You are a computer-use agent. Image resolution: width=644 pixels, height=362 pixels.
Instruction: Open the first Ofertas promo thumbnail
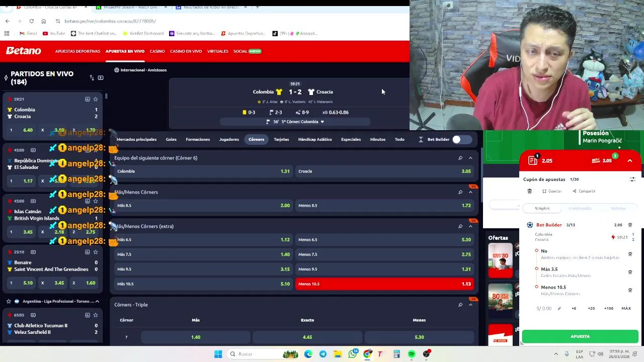point(500,260)
